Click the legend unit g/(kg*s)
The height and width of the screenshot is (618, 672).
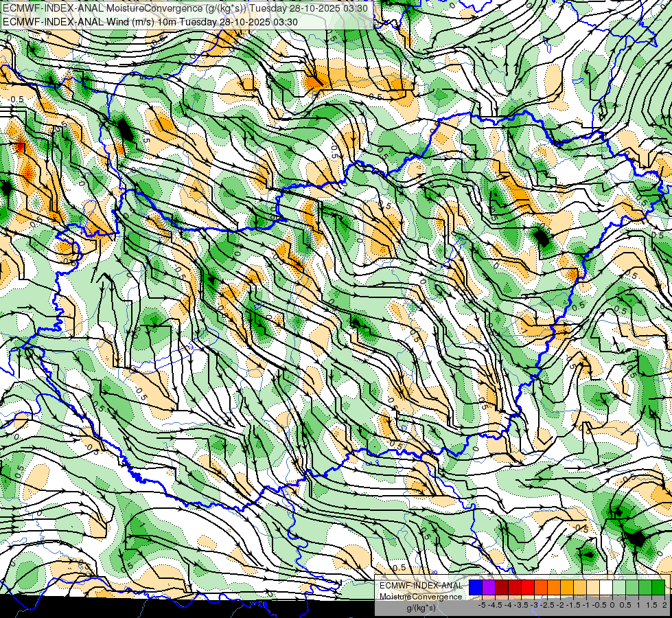(421, 608)
